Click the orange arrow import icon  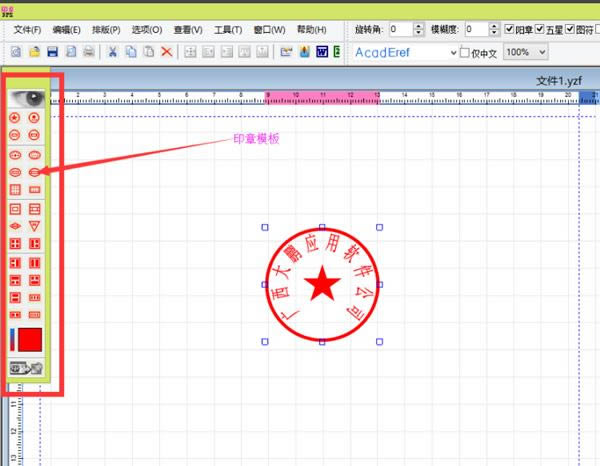[x=305, y=52]
